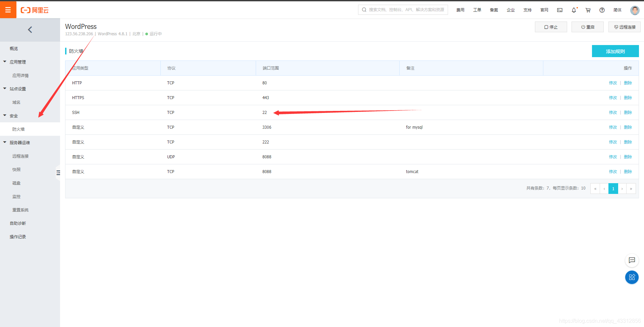Click 删除 for the 3306 mysql rule

click(x=628, y=127)
